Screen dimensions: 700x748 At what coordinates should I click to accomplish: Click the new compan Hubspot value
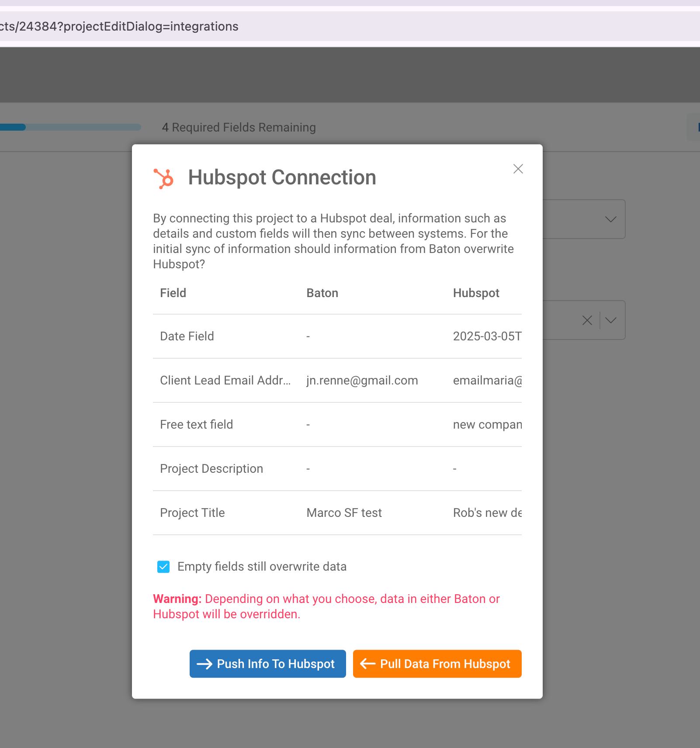coord(487,424)
